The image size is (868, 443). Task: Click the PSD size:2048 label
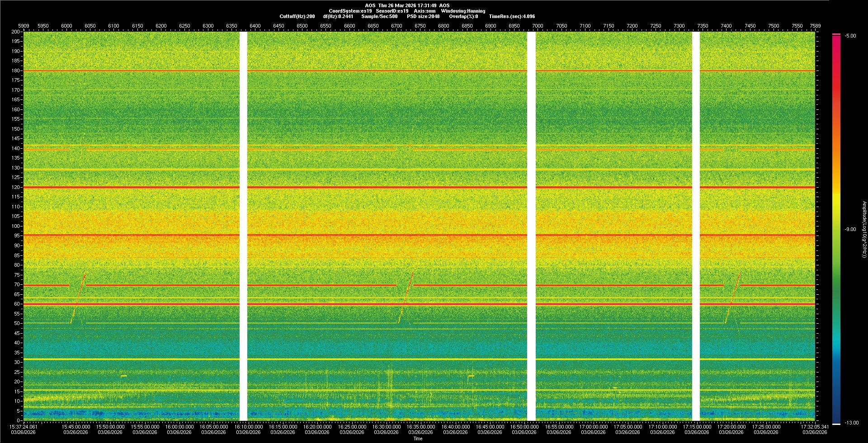(423, 16)
